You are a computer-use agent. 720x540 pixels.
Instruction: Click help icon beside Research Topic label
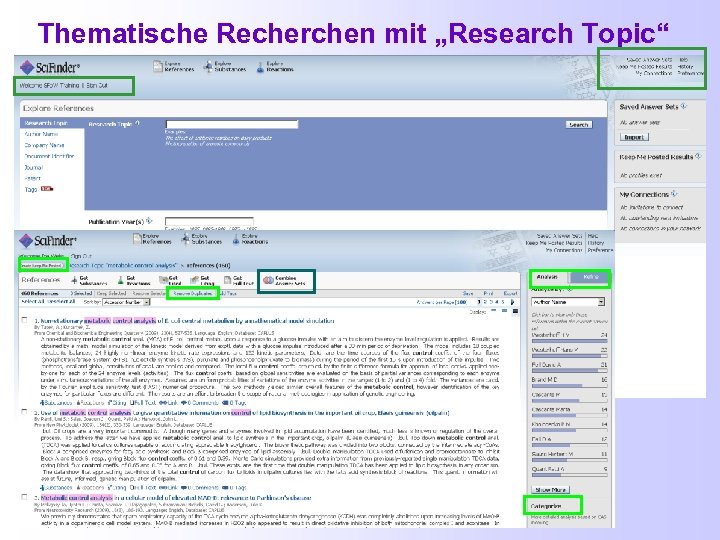[137, 124]
